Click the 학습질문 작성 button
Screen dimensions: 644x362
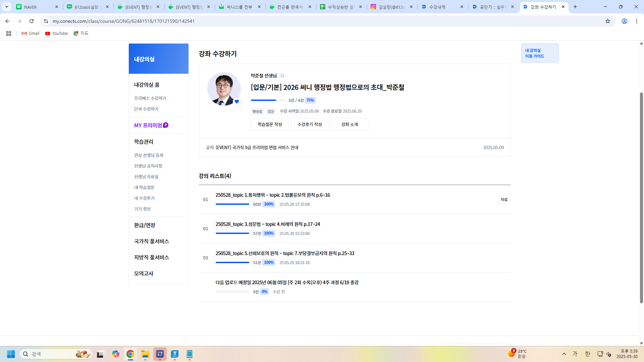(270, 124)
